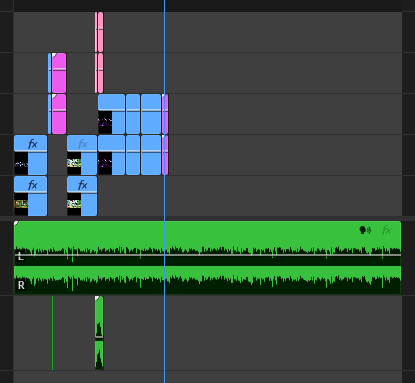This screenshot has width=415, height=383.
Task: Click the dimmed fx badge on the second-track clip
Action: [82, 144]
